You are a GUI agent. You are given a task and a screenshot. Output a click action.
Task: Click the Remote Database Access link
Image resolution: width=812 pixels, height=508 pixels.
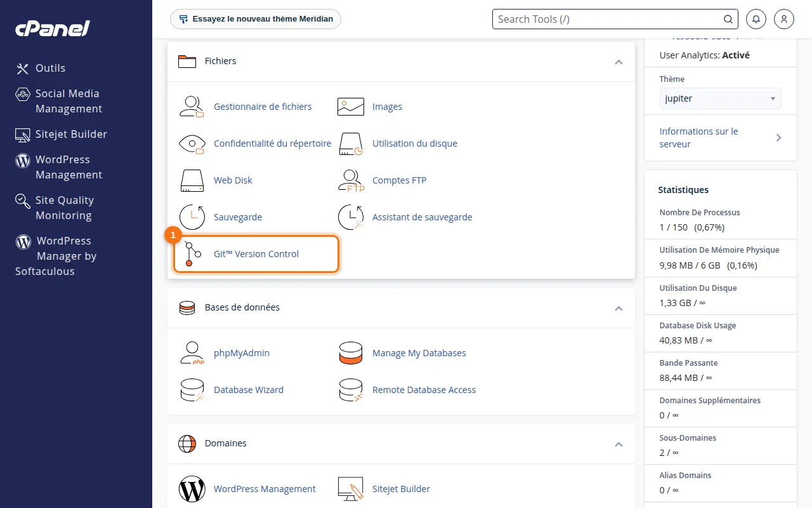point(424,390)
